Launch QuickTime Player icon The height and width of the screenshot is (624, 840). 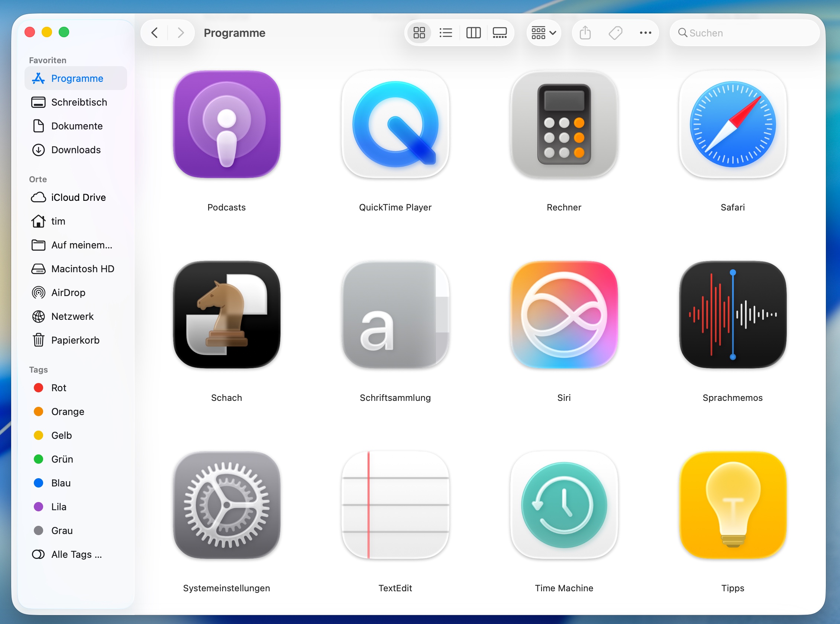(395, 124)
